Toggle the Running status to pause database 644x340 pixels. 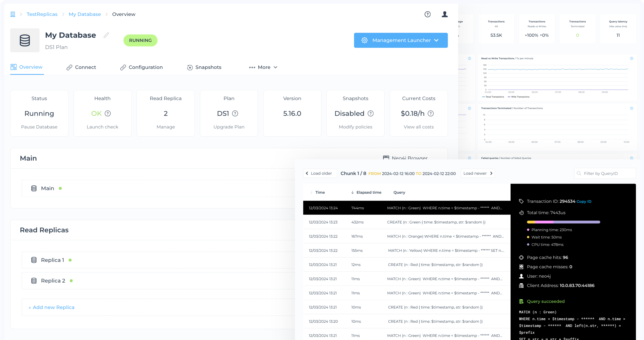coord(39,127)
